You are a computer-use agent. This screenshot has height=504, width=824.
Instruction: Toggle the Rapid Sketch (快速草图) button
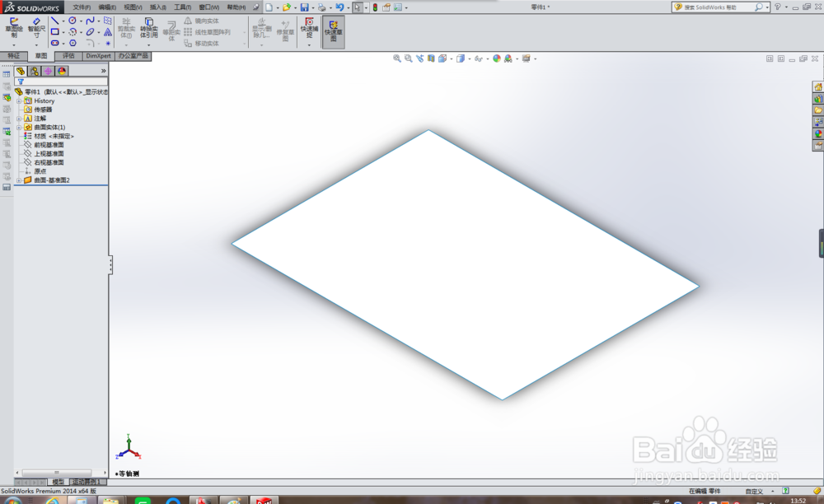(333, 31)
